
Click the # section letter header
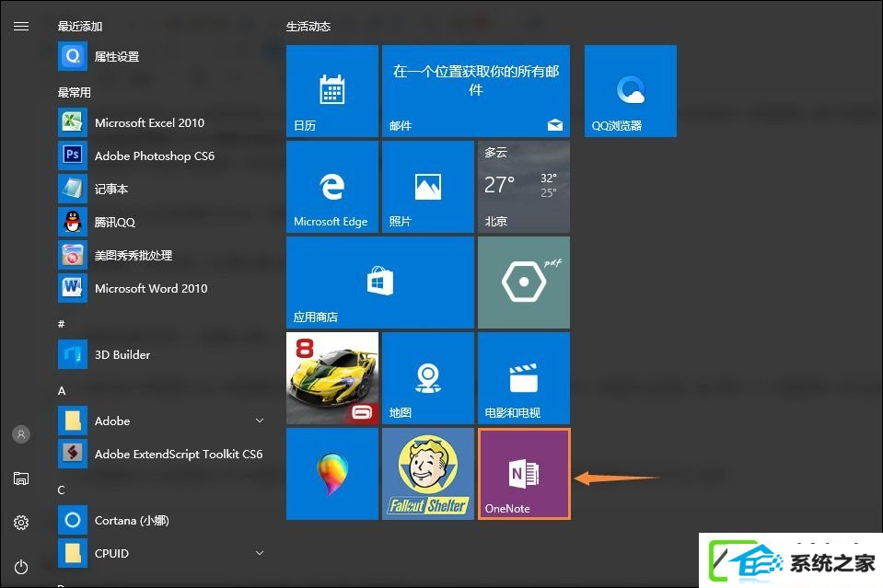tap(62, 324)
